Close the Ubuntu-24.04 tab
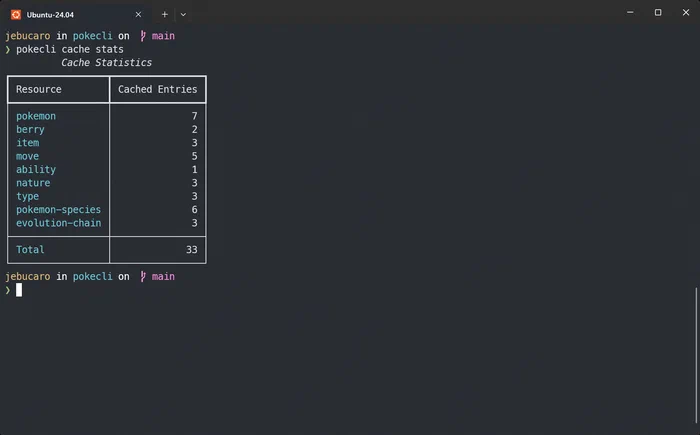 pos(138,15)
